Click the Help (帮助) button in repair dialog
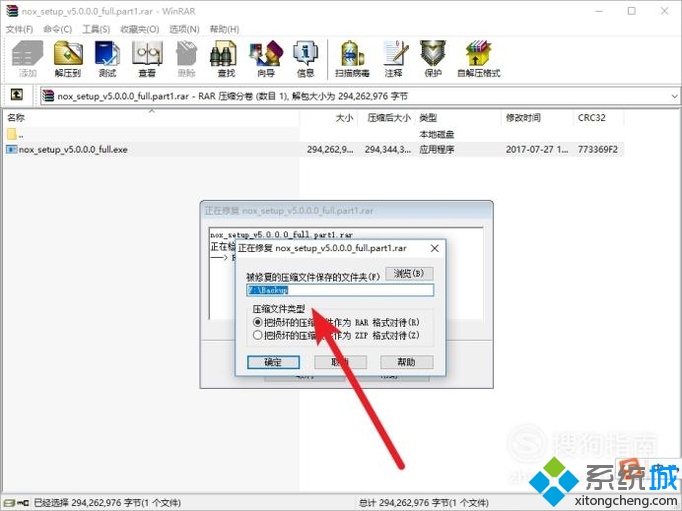This screenshot has width=682, height=511. (406, 362)
